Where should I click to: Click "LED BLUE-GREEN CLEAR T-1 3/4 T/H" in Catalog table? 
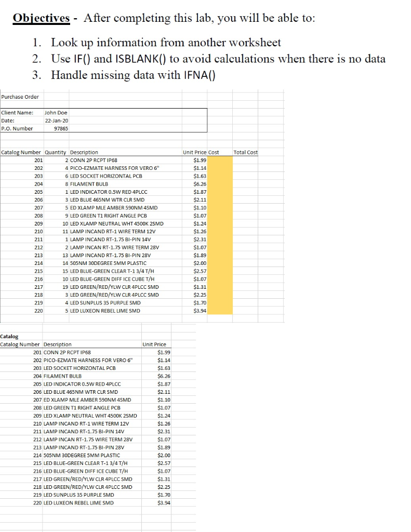[x=86, y=463]
